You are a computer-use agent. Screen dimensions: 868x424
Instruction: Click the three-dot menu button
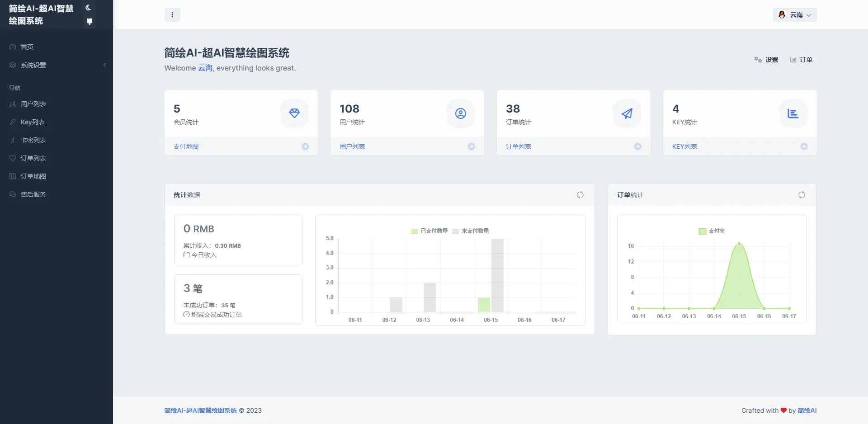pos(172,15)
